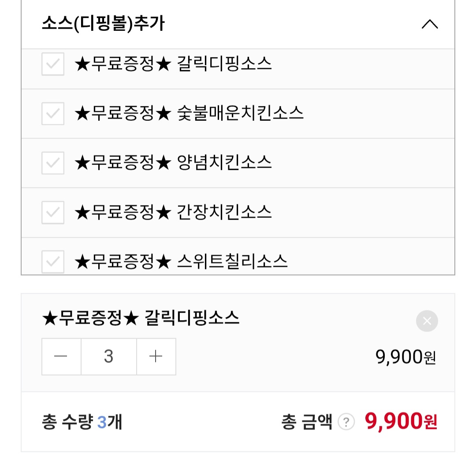Image resolution: width=476 pixels, height=455 pixels.
Task: Increase quantity with the plus button
Action: pyautogui.click(x=156, y=357)
